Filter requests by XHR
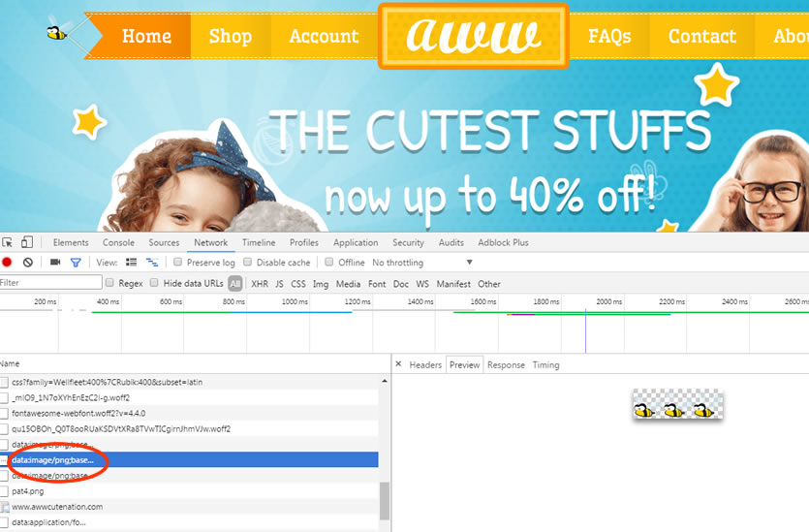Image resolution: width=809 pixels, height=532 pixels. (260, 284)
